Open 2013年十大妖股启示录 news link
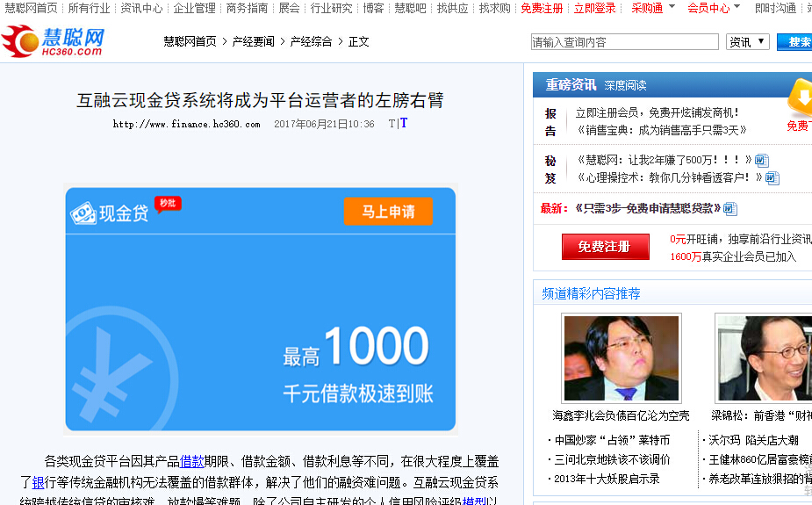This screenshot has height=505, width=812. coord(607,479)
